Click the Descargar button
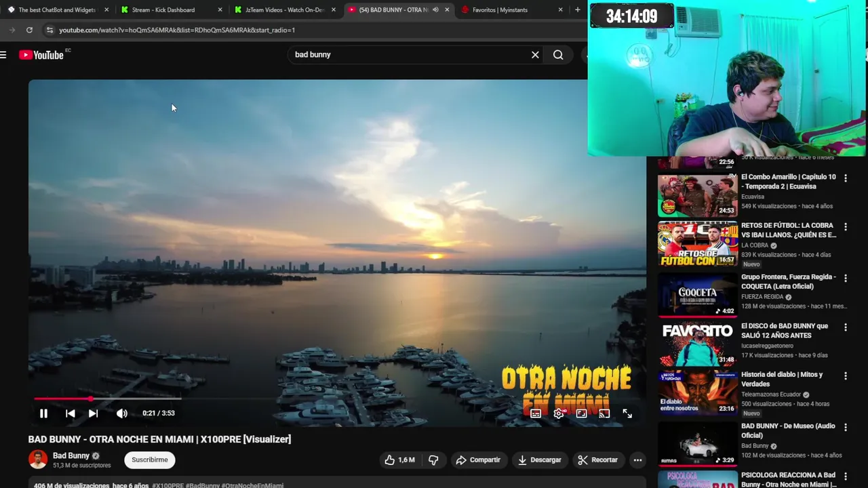The width and height of the screenshot is (868, 488). tap(540, 460)
